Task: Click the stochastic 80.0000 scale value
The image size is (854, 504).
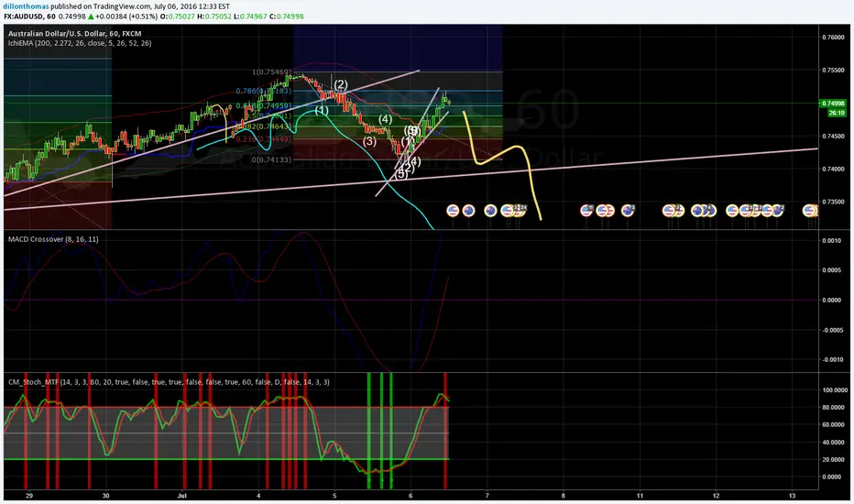Action: click(833, 408)
